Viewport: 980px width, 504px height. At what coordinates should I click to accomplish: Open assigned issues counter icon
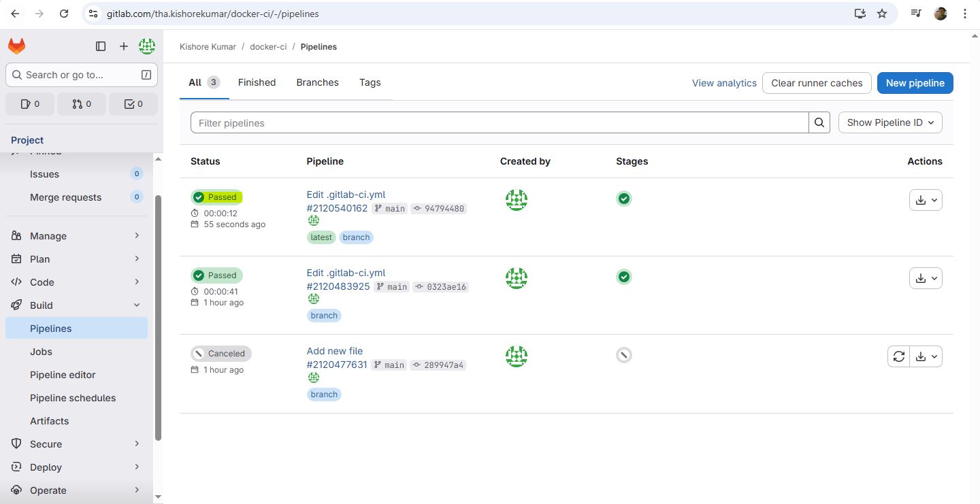pos(31,104)
